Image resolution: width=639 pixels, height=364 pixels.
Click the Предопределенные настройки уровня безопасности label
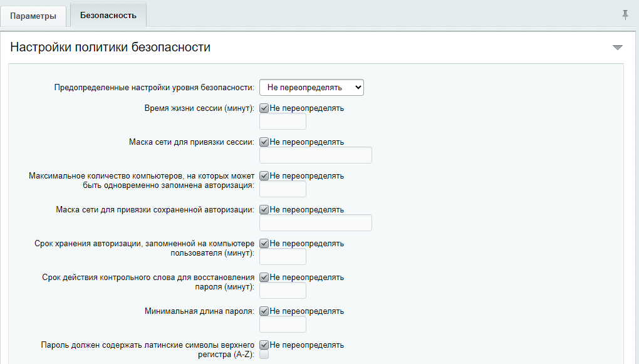click(x=154, y=88)
